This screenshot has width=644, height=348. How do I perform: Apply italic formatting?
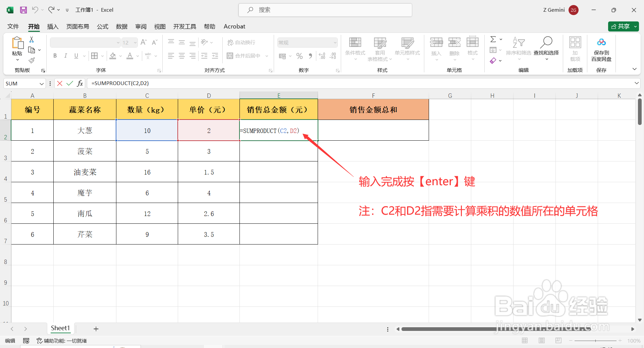[x=66, y=56]
